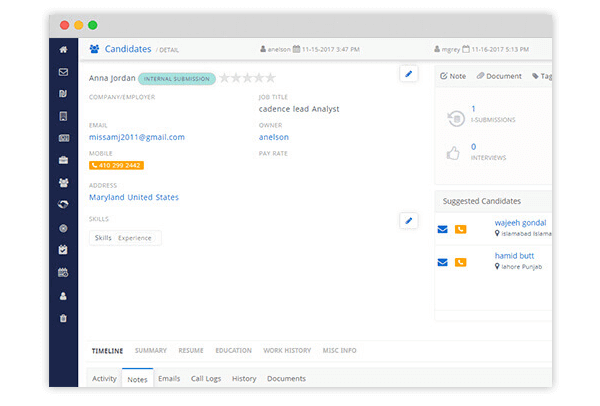The image size is (600, 406).
Task: Switch to Work History tab
Action: [x=287, y=351]
